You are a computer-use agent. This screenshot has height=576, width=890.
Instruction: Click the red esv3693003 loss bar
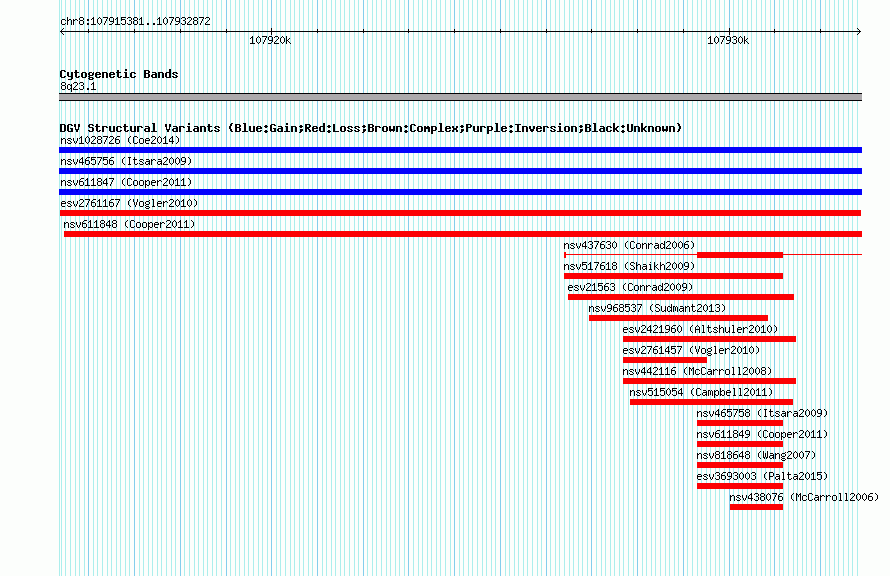pyautogui.click(x=740, y=486)
